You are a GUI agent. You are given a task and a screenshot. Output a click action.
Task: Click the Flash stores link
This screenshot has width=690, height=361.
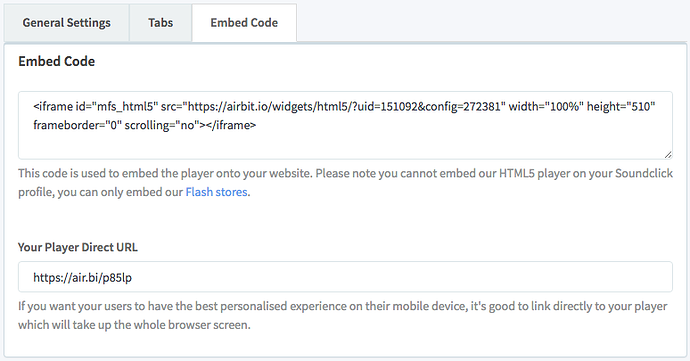(217, 192)
